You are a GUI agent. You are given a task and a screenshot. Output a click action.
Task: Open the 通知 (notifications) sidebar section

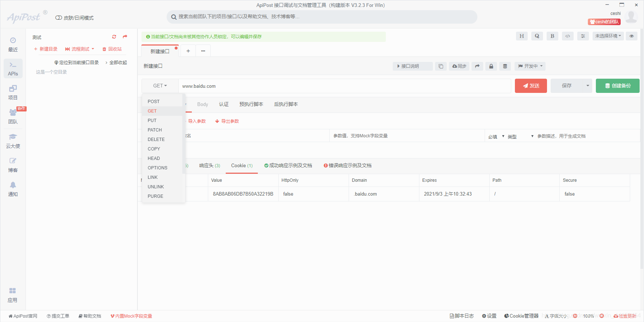[x=13, y=189]
